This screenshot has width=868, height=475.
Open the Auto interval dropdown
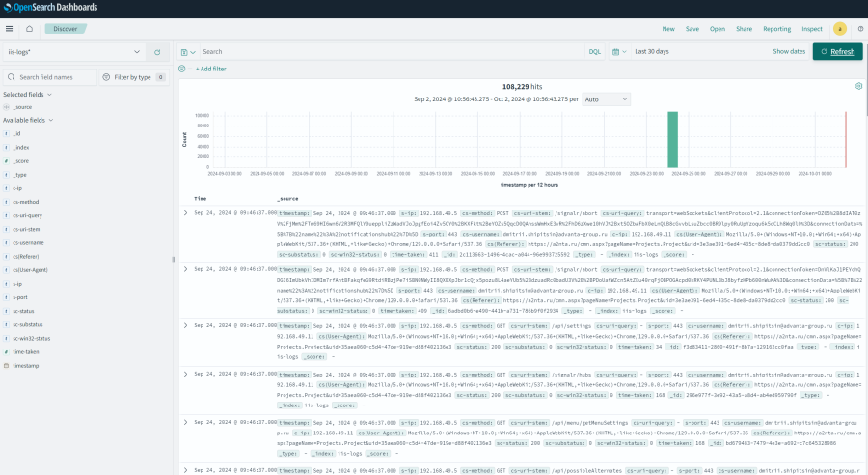[607, 99]
